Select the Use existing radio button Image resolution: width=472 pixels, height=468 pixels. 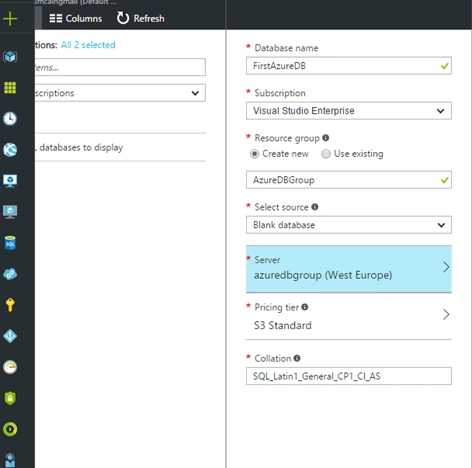(326, 154)
